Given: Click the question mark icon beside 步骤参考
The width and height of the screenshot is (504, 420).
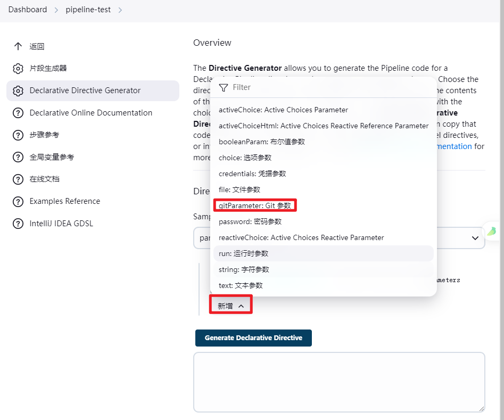Looking at the screenshot, I should point(18,135).
